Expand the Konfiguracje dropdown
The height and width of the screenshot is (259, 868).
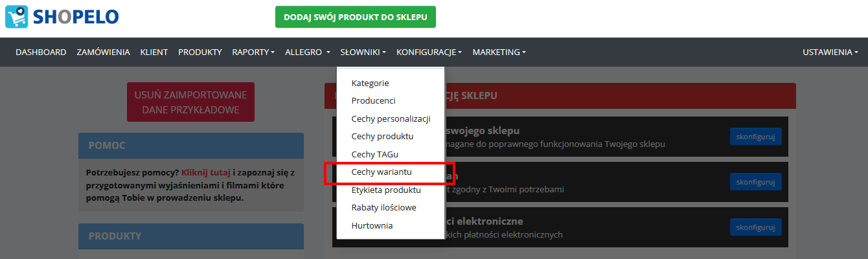click(x=429, y=52)
